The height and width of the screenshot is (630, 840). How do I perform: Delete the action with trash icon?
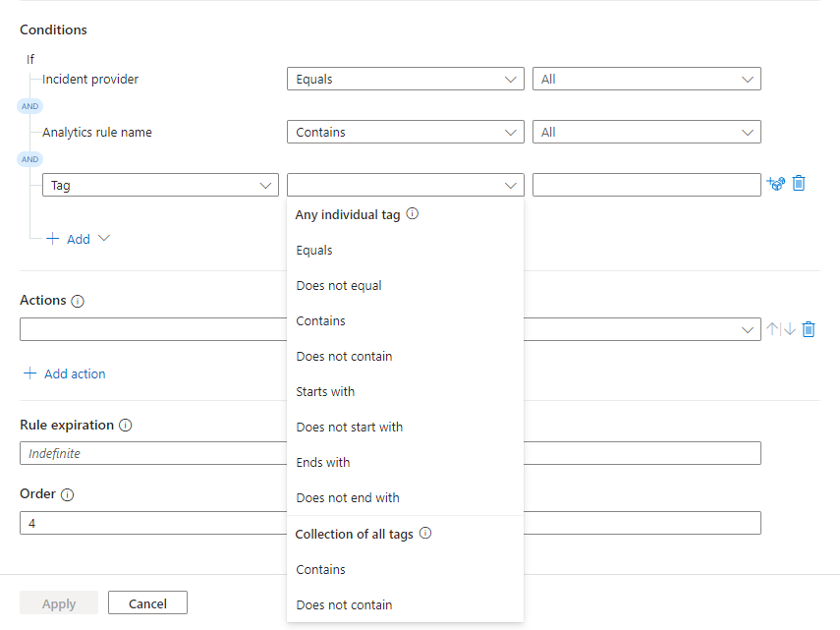click(x=809, y=329)
